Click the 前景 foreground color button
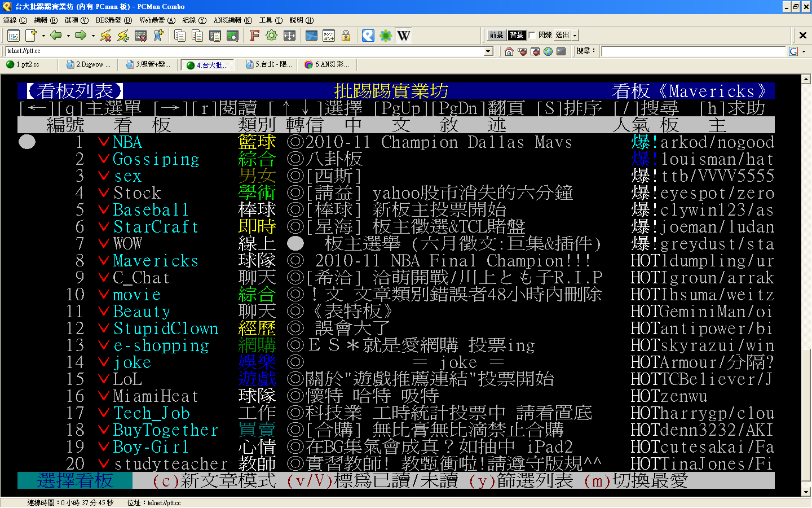 [496, 35]
